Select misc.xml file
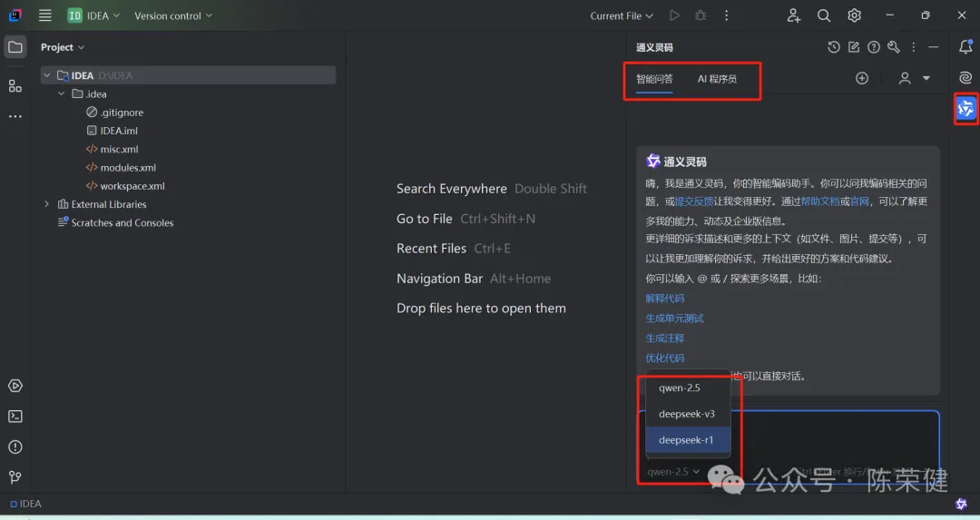The width and height of the screenshot is (980, 520). point(112,150)
